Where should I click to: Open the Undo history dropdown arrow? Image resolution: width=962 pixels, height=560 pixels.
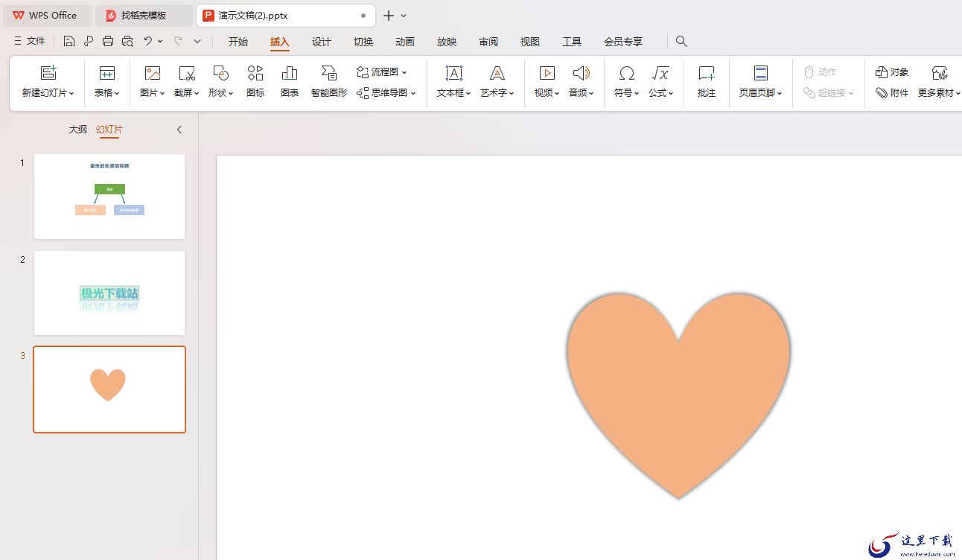point(160,42)
